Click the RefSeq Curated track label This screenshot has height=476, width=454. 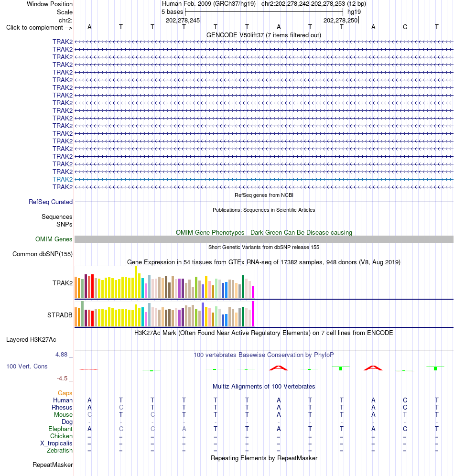(51, 202)
